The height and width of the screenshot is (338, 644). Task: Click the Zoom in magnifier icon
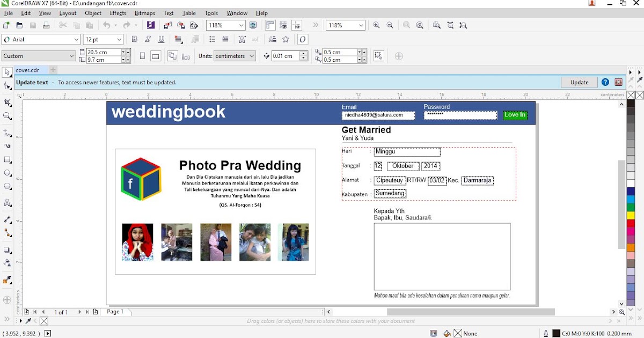pyautogui.click(x=376, y=25)
